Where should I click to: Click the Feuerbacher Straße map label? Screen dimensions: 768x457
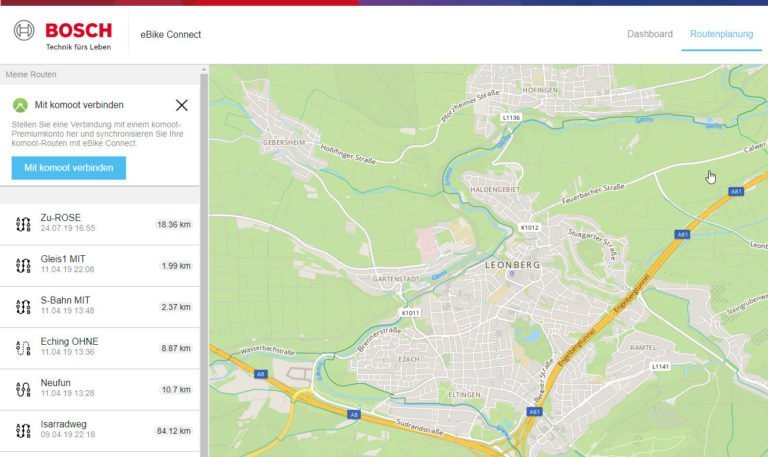coord(593,193)
